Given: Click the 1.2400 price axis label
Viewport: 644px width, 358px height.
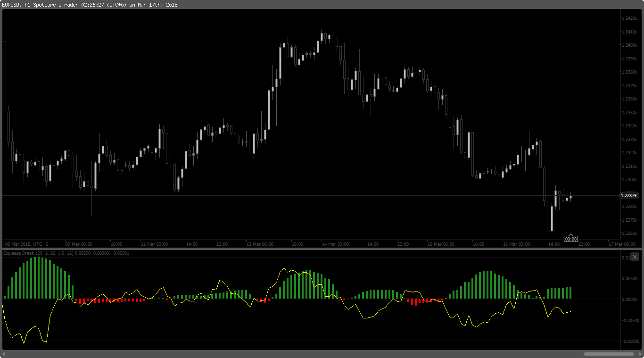Looking at the screenshot, I should click(629, 45).
